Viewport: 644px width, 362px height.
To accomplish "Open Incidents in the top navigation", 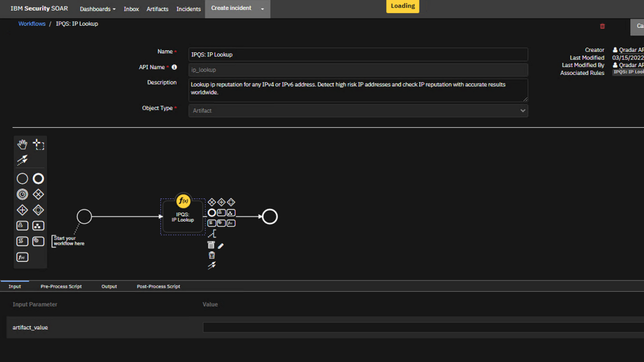I will (189, 9).
